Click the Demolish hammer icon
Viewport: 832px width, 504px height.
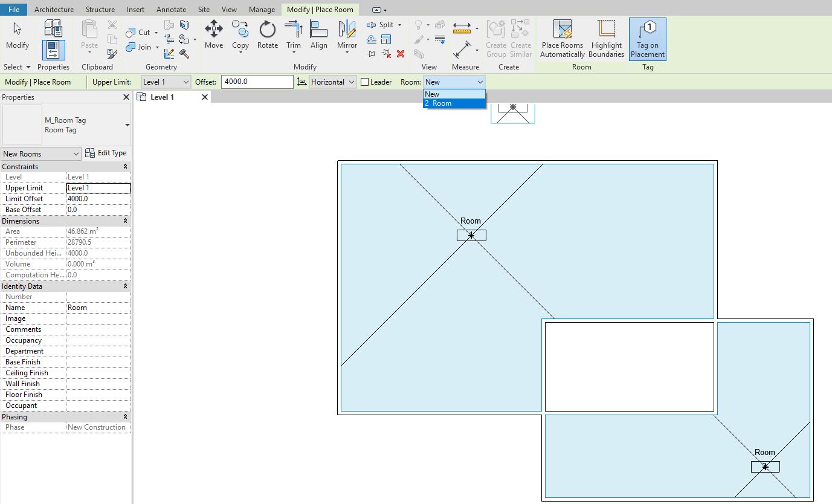point(184,54)
